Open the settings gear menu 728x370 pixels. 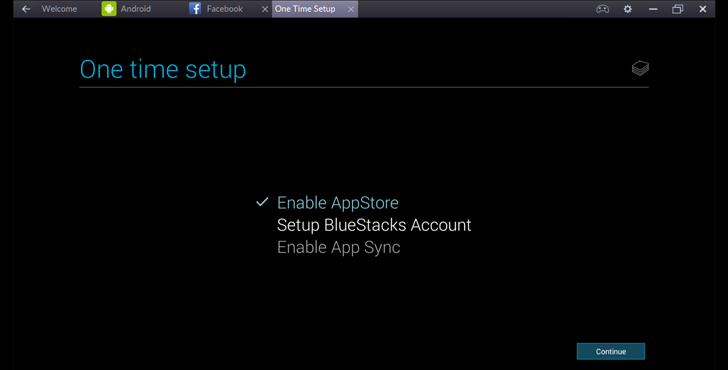click(628, 9)
